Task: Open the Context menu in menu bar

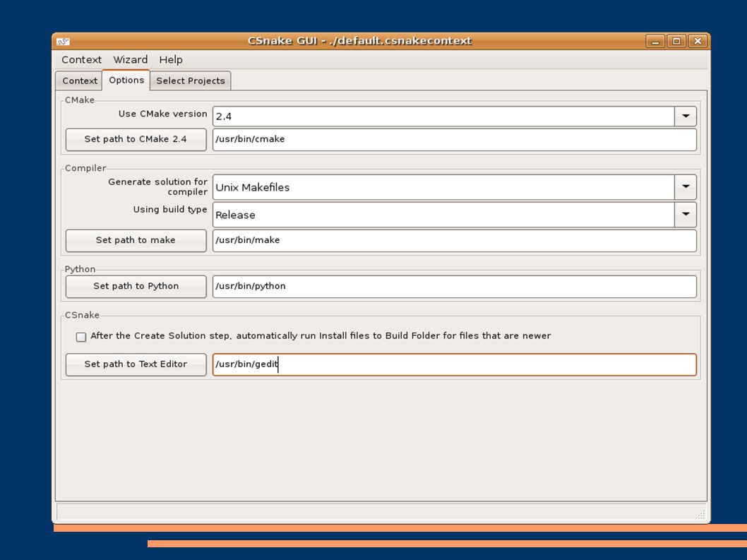Action: coord(81,59)
